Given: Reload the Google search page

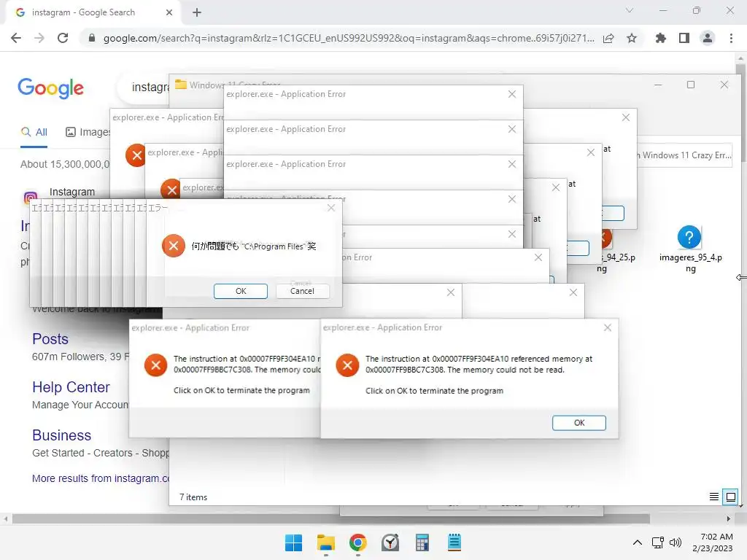Looking at the screenshot, I should (63, 38).
